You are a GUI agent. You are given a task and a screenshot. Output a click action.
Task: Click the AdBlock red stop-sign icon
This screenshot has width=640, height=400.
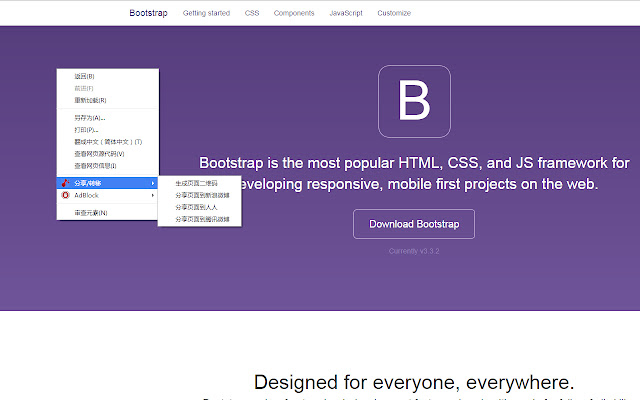[x=65, y=195]
